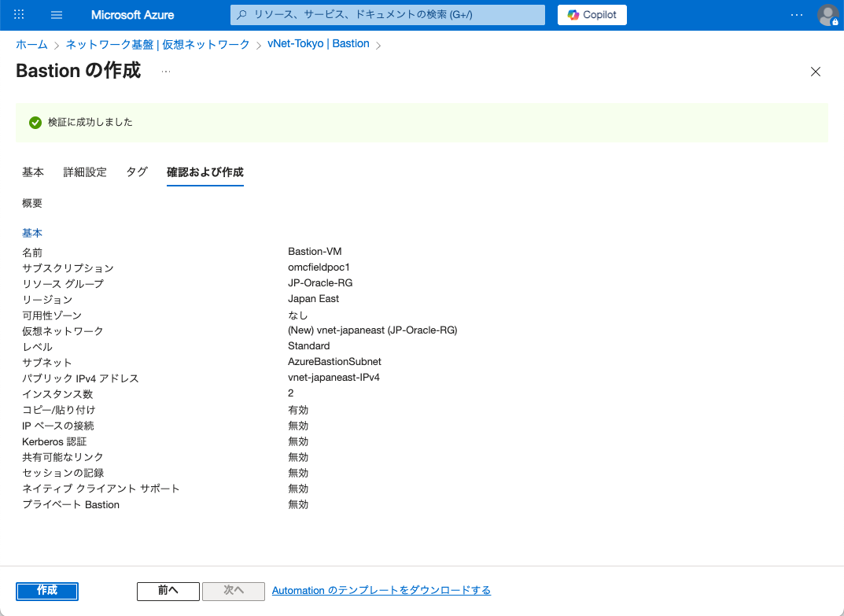Select the Standard tier value
The height and width of the screenshot is (616, 844).
(x=309, y=345)
